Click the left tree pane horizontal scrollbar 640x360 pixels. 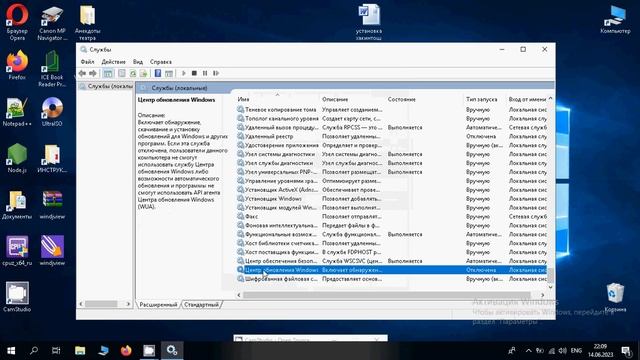[101, 304]
